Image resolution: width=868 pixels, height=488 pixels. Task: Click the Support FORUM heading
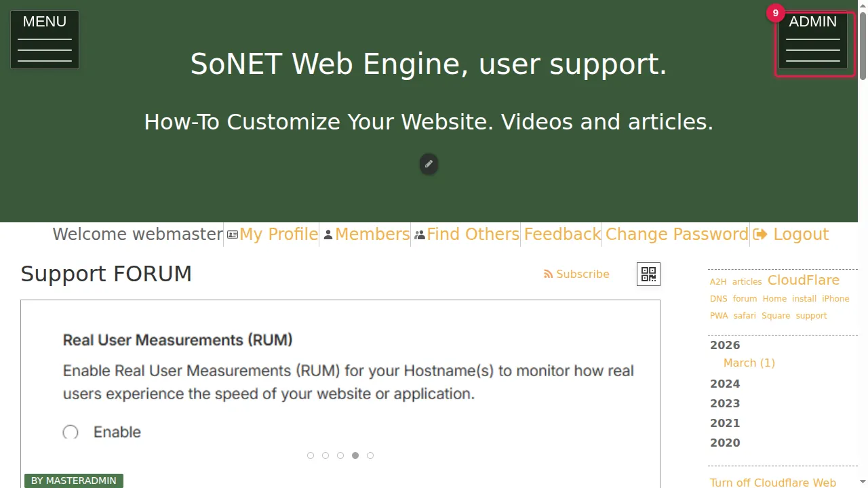point(106,274)
